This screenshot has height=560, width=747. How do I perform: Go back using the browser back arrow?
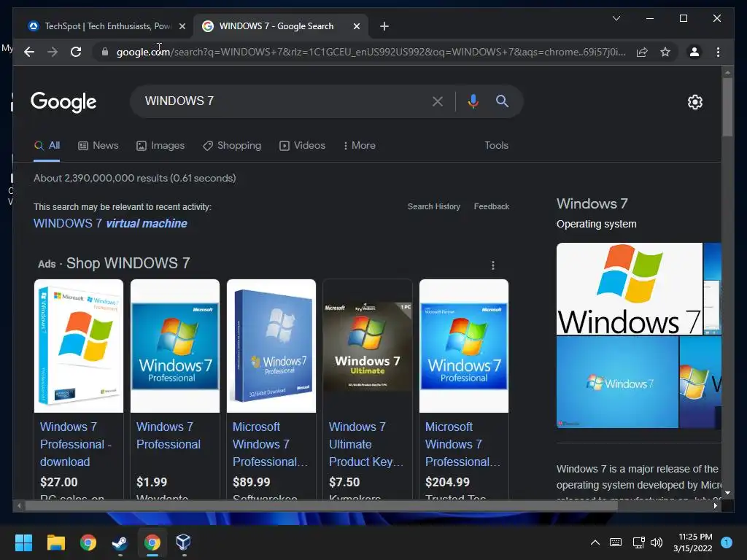point(29,52)
